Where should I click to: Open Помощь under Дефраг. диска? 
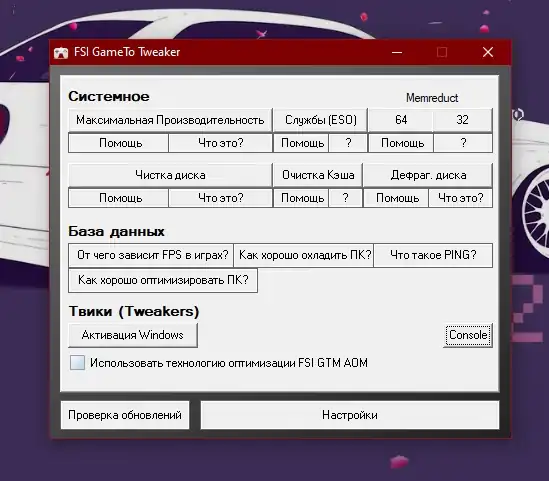tap(396, 198)
